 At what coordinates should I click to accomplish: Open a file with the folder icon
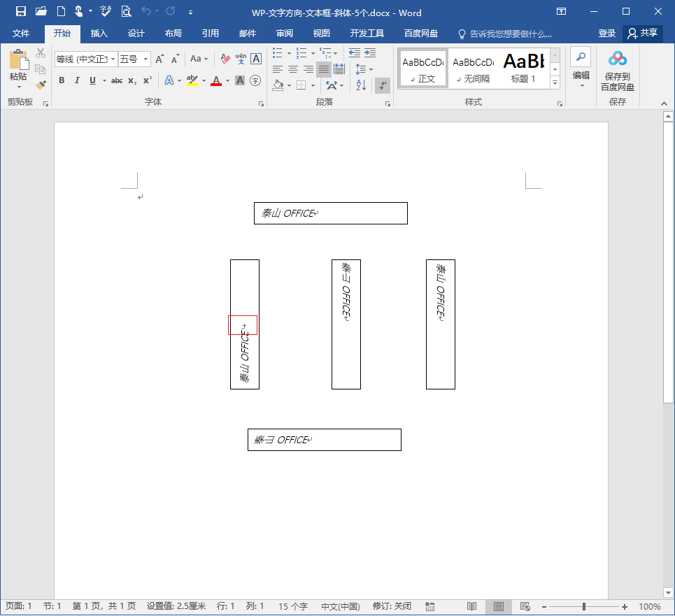coord(41,12)
